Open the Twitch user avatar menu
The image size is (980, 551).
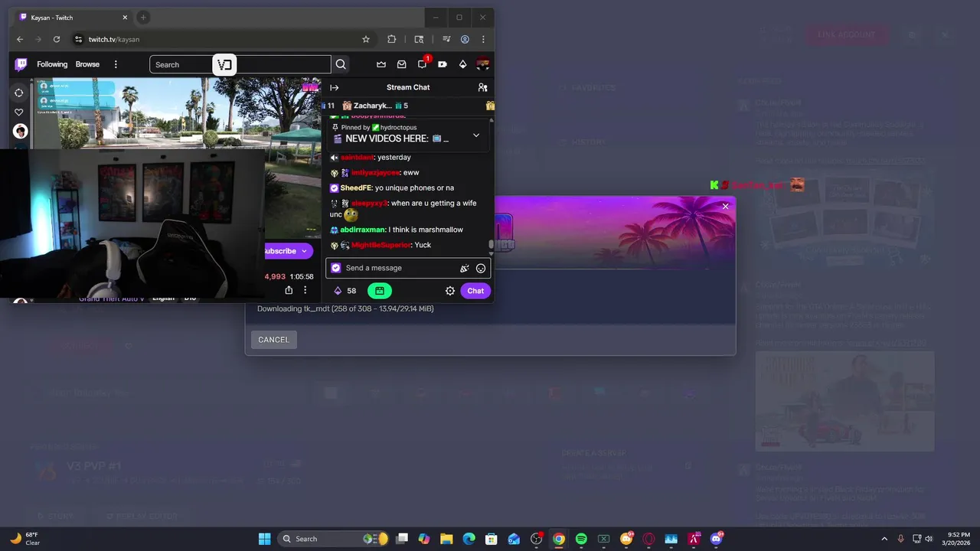482,64
